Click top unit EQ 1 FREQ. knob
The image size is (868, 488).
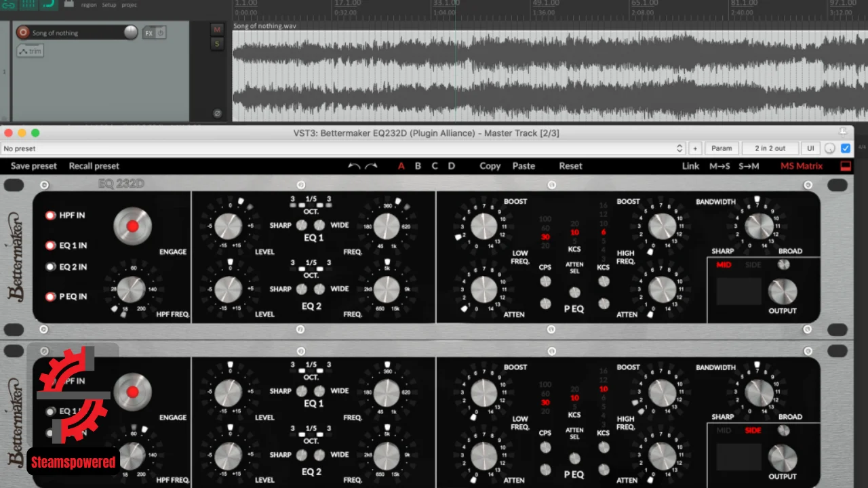click(387, 226)
